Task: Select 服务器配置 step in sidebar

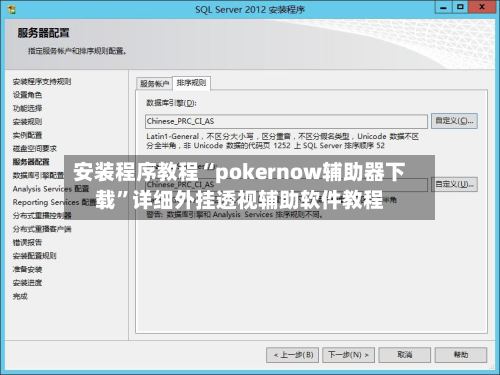Action: (31, 162)
